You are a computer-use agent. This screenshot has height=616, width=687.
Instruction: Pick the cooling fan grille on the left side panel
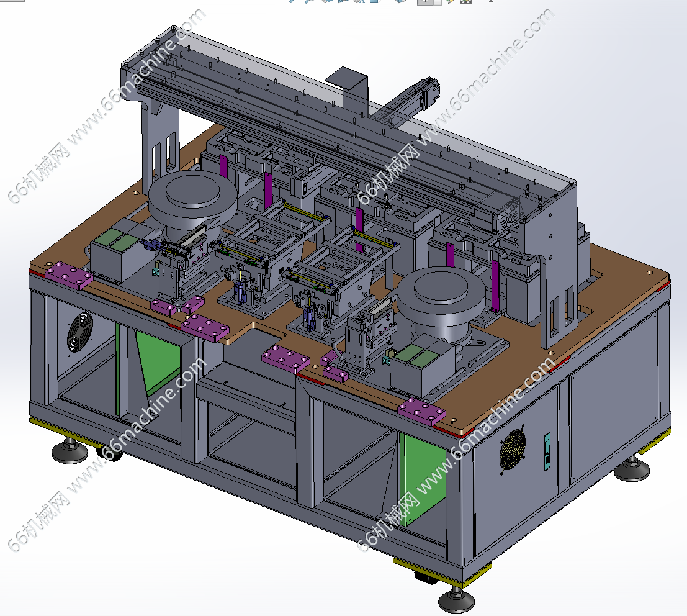(79, 332)
